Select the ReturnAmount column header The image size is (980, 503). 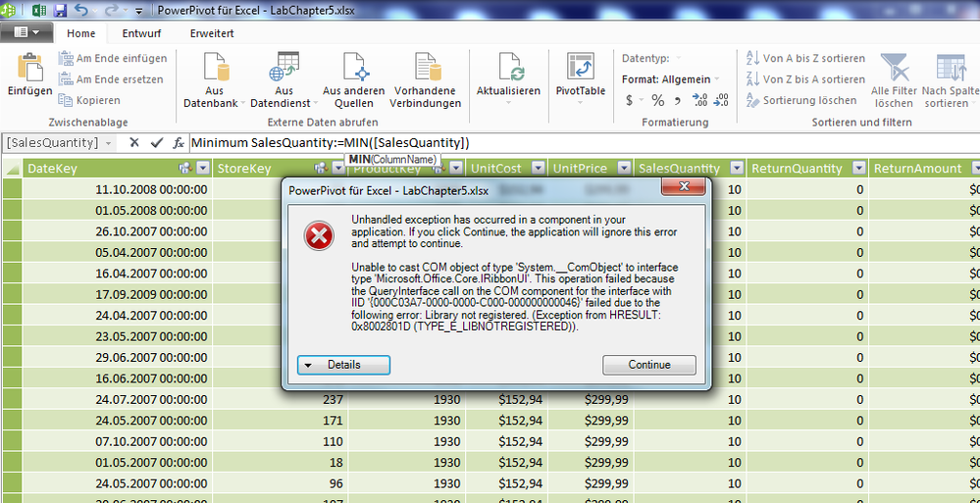point(917,169)
